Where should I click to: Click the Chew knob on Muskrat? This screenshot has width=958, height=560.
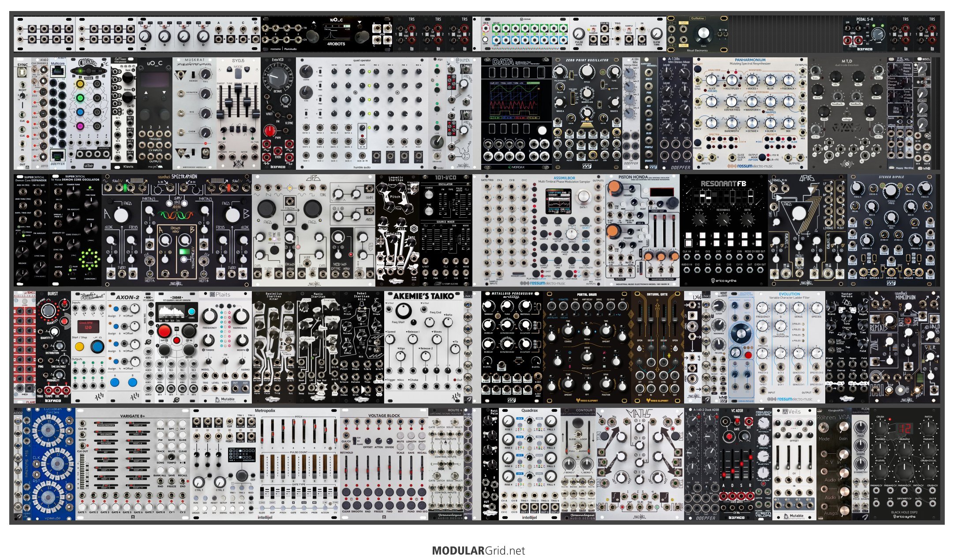pyautogui.click(x=206, y=132)
